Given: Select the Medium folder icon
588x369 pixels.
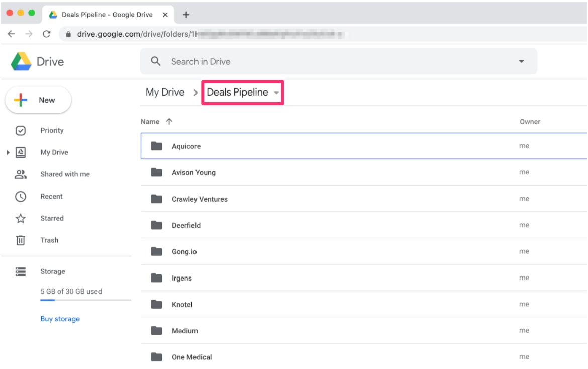Looking at the screenshot, I should [x=156, y=330].
